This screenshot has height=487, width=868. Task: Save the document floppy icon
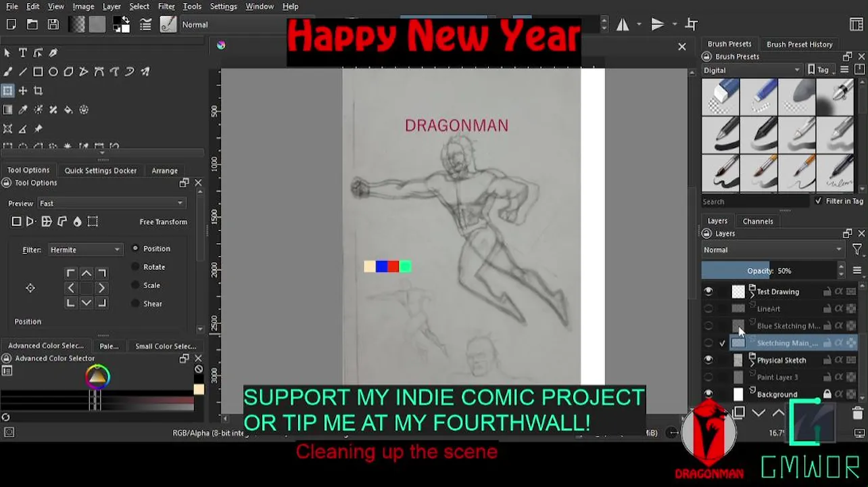pos(53,24)
